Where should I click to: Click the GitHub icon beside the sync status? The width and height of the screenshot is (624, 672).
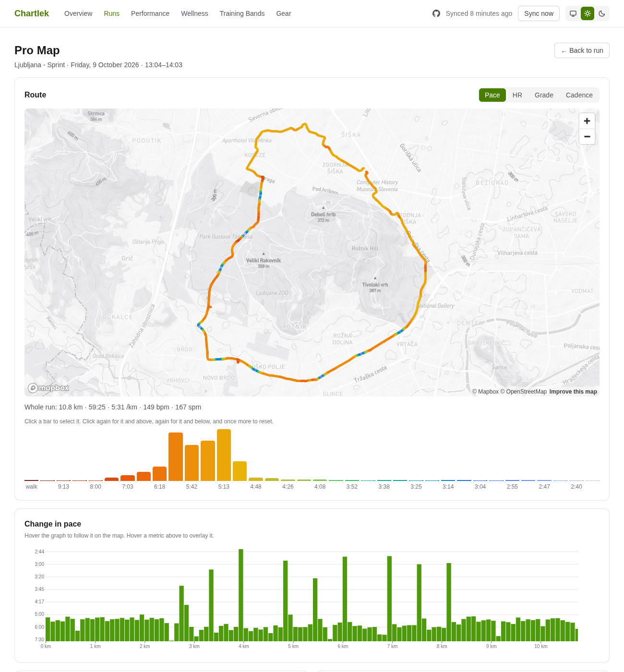click(436, 13)
